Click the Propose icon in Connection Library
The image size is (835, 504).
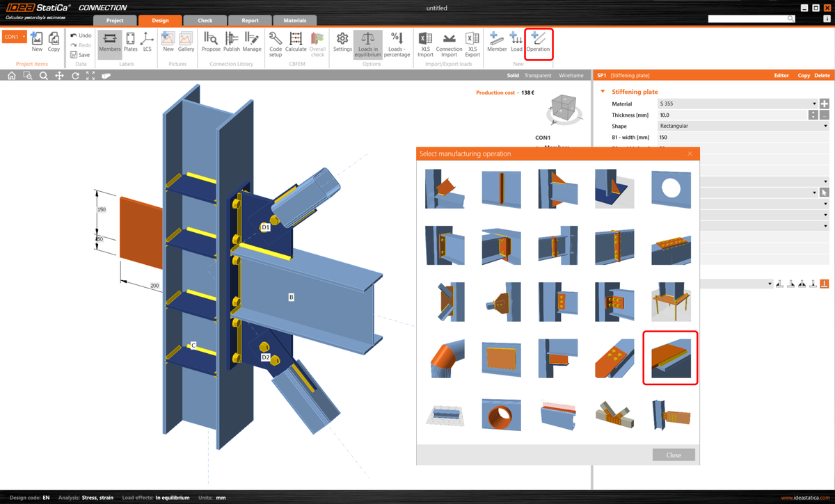point(211,42)
